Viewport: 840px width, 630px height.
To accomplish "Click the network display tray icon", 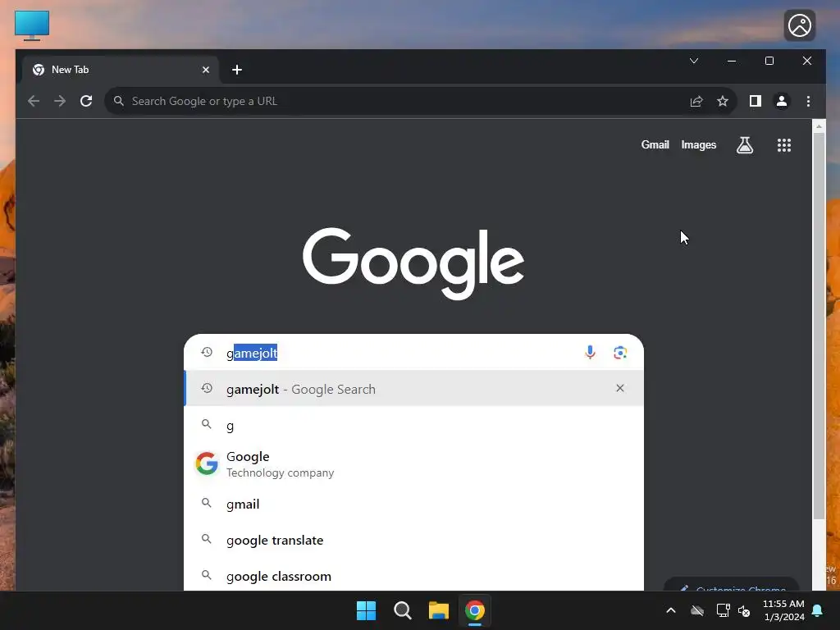I will coord(723,610).
